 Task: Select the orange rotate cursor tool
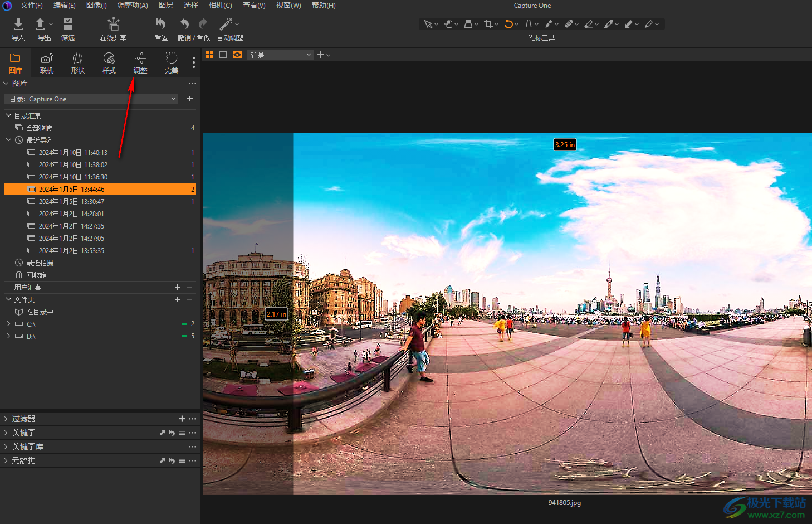pos(508,24)
